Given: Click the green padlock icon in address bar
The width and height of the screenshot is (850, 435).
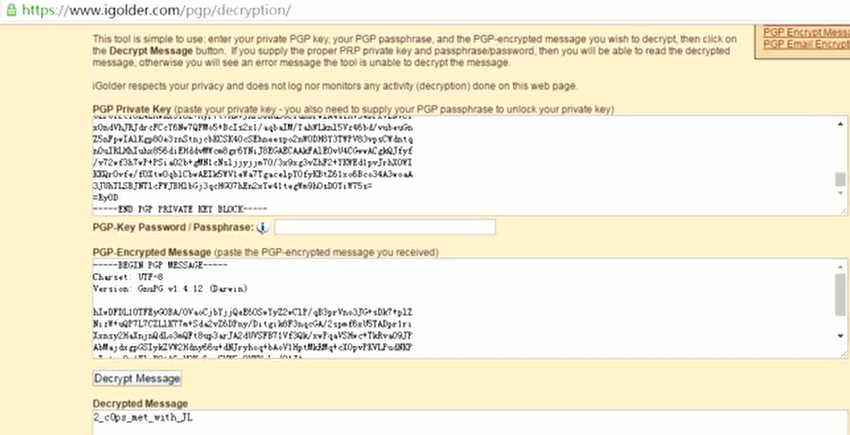Looking at the screenshot, I should [x=11, y=9].
